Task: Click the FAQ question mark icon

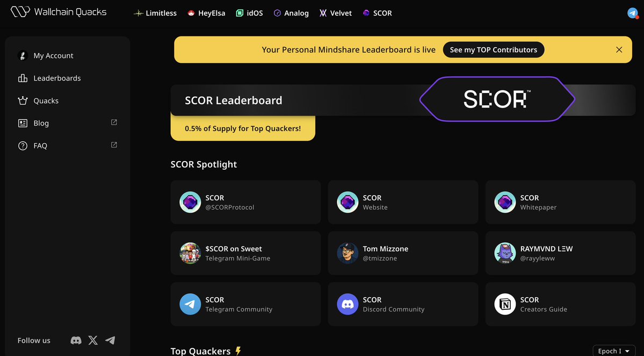Action: 23,146
